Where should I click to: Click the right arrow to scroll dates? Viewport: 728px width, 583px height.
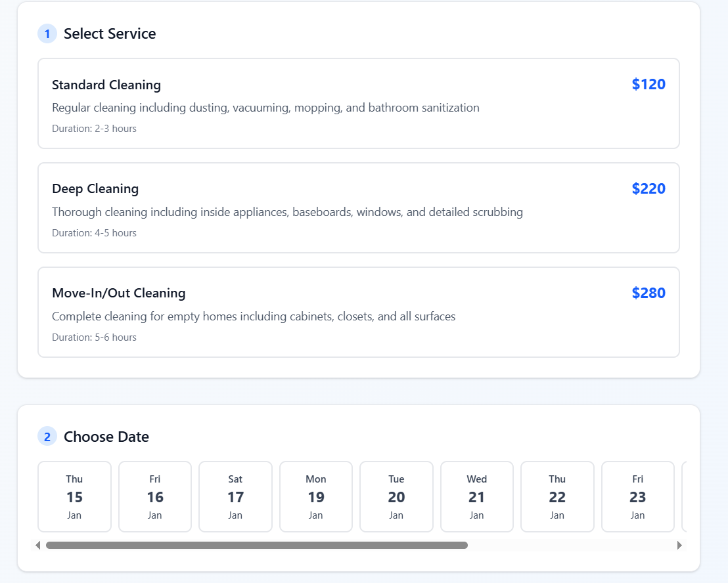click(x=681, y=544)
